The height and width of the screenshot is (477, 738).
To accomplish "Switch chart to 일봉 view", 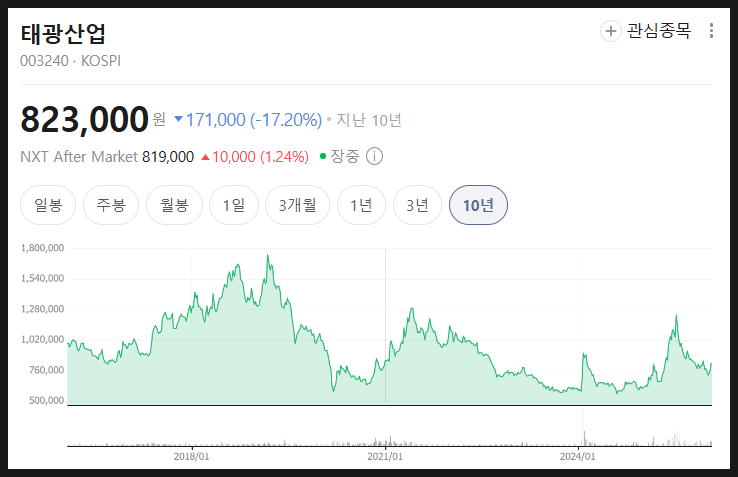I will tap(48, 205).
